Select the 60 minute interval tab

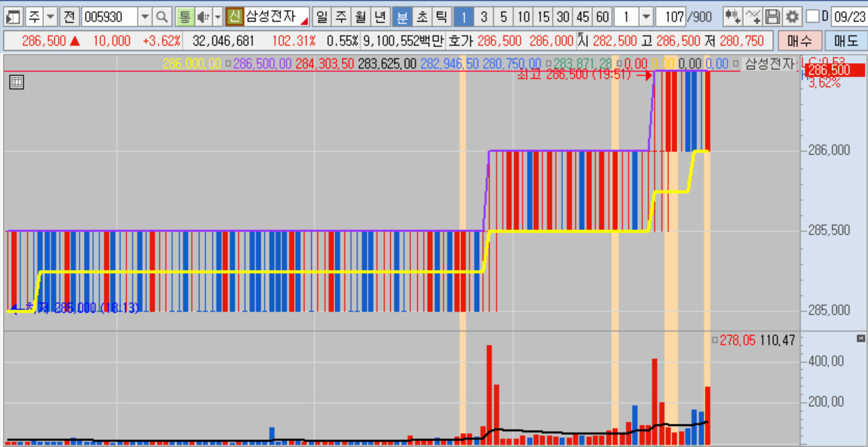[602, 16]
